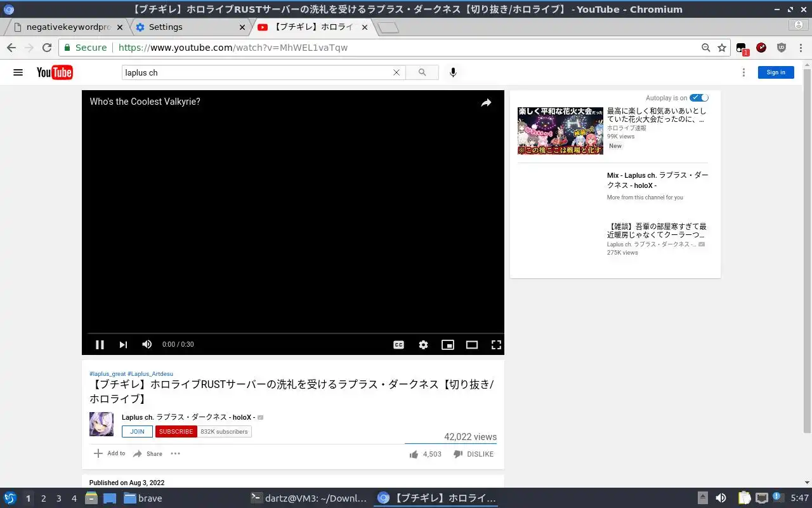Open YouTube settings three-dot menu
Screen dimensions: 812x508
pyautogui.click(x=744, y=72)
